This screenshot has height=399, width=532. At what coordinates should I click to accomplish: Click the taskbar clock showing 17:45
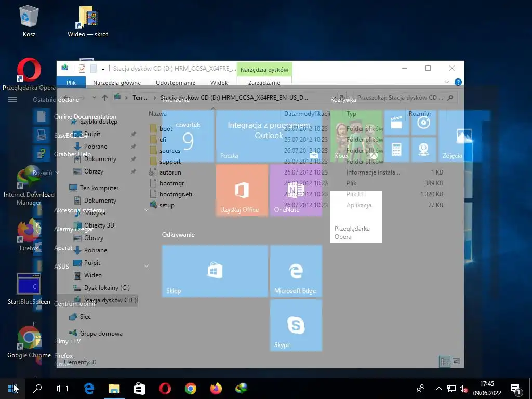tap(487, 389)
